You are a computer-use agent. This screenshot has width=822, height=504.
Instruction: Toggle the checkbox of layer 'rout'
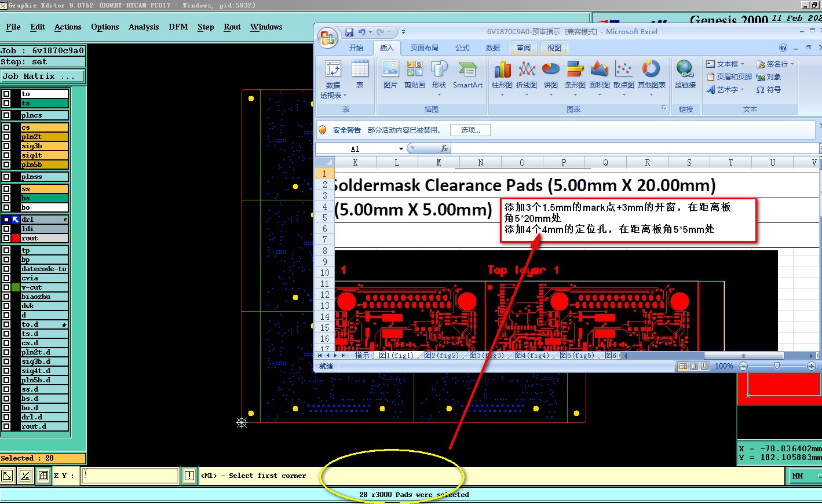6,238
